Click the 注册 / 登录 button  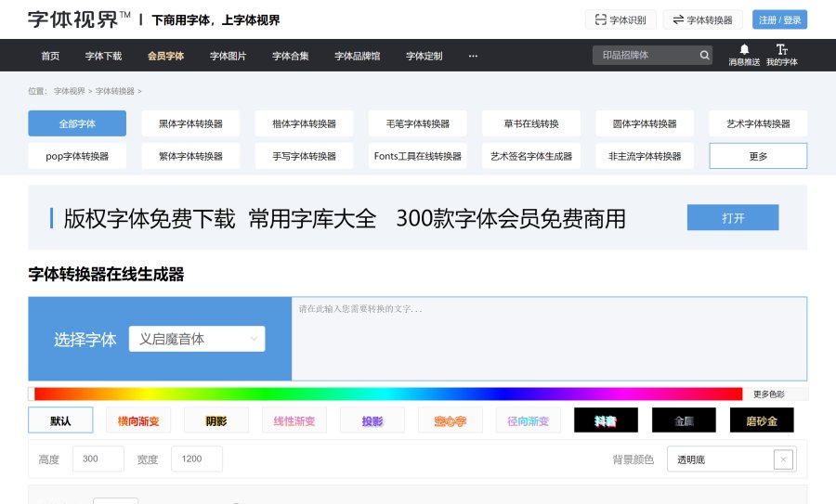click(779, 19)
